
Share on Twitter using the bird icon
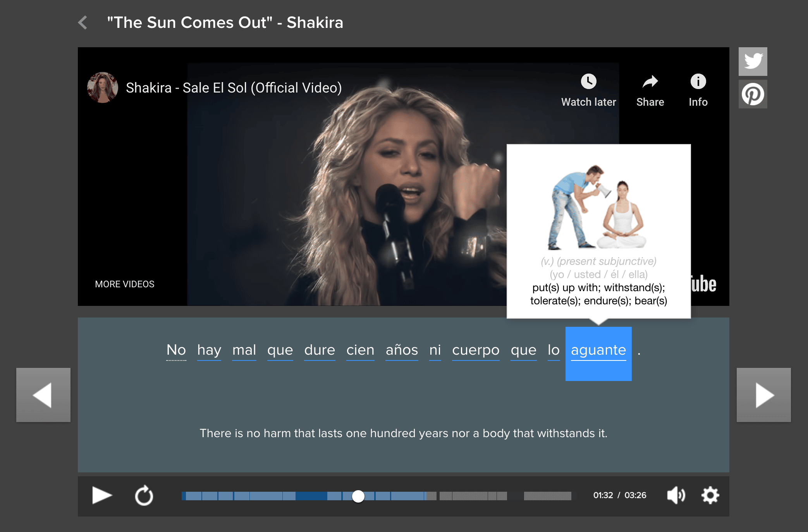coord(753,62)
